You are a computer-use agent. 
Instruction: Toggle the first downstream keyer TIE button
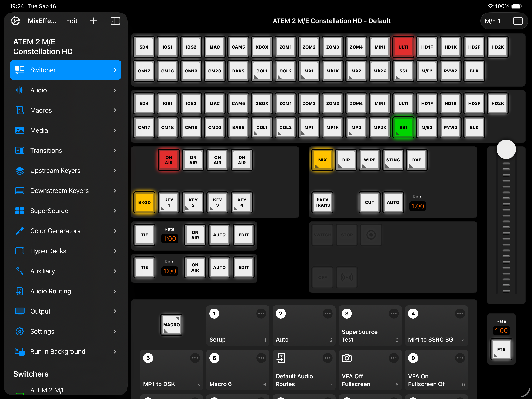144,235
